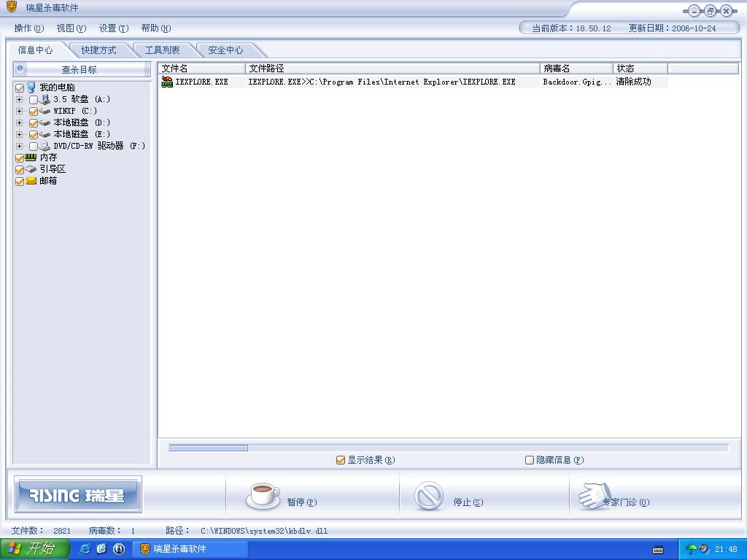Select the DVD/CD-RW drive (F:) icon

[x=44, y=146]
